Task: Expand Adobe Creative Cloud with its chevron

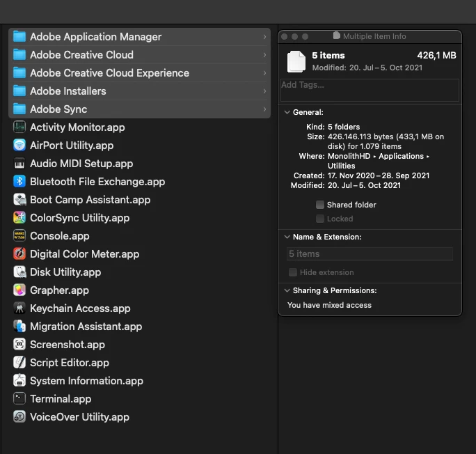Action: coord(264,55)
